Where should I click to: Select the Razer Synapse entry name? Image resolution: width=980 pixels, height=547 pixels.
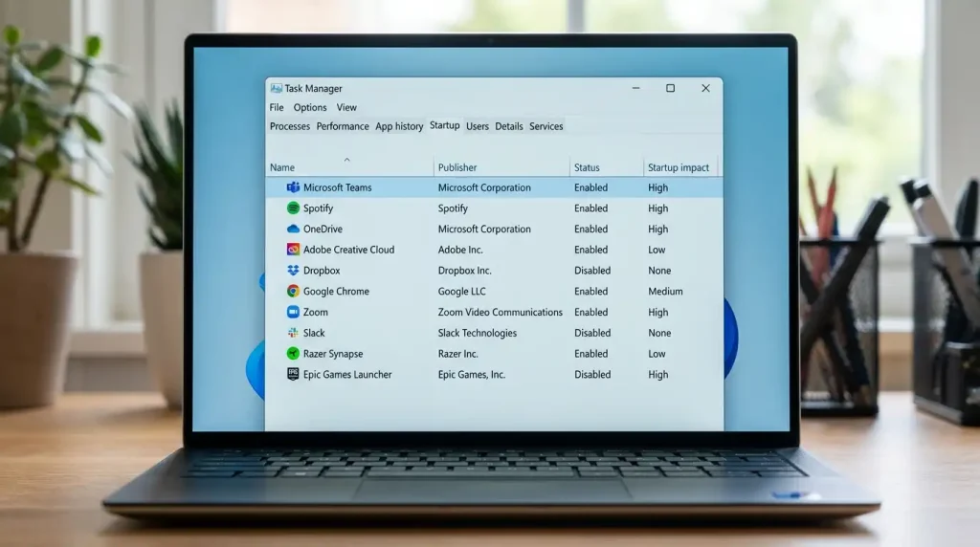coord(333,354)
